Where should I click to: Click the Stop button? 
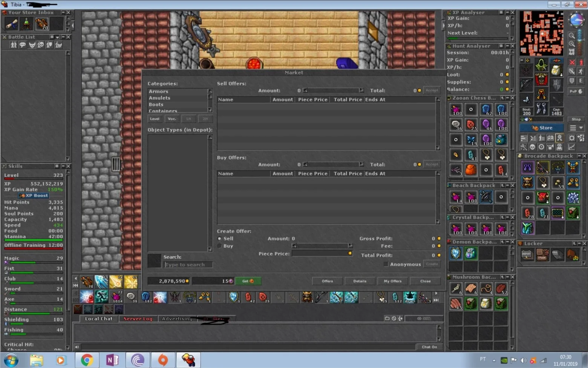point(576,119)
